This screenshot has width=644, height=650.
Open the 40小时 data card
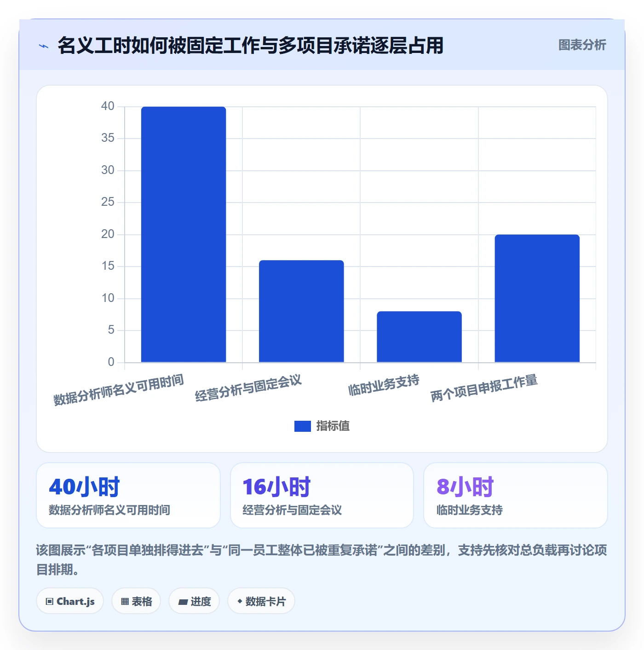pyautogui.click(x=128, y=495)
